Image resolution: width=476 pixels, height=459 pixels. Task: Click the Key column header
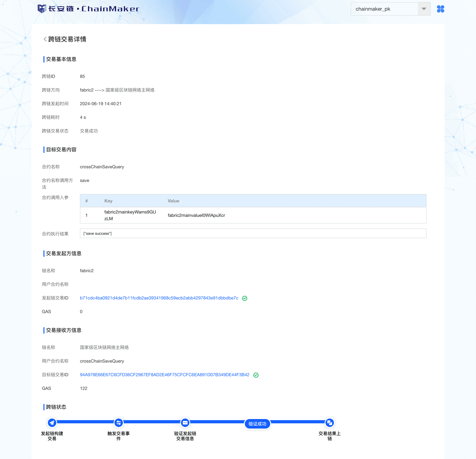tap(108, 201)
